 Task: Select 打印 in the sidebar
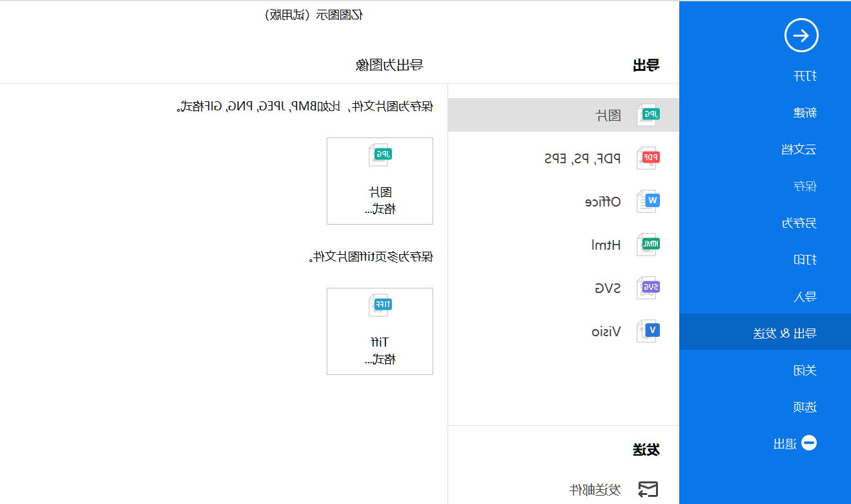[x=805, y=260]
